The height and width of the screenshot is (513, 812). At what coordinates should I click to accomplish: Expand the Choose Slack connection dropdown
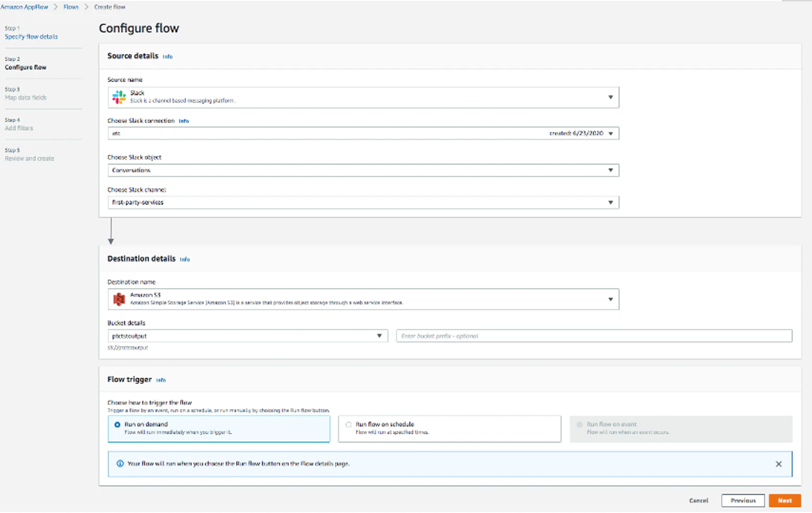click(363, 134)
